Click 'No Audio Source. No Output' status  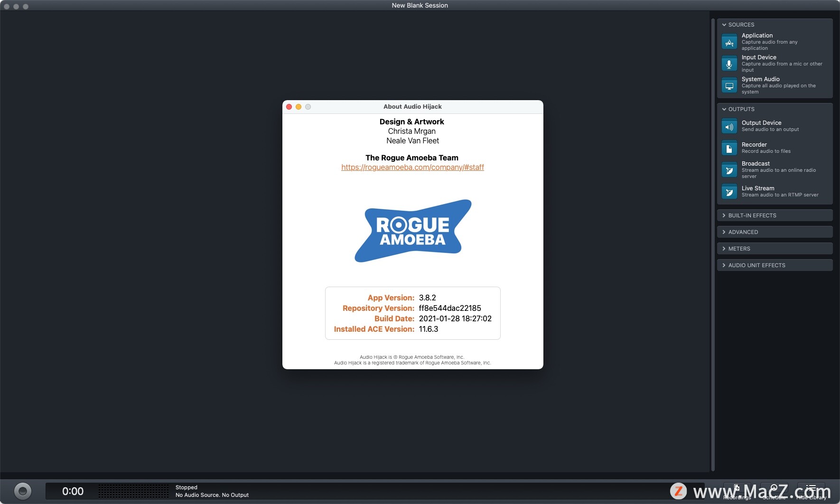click(x=212, y=495)
